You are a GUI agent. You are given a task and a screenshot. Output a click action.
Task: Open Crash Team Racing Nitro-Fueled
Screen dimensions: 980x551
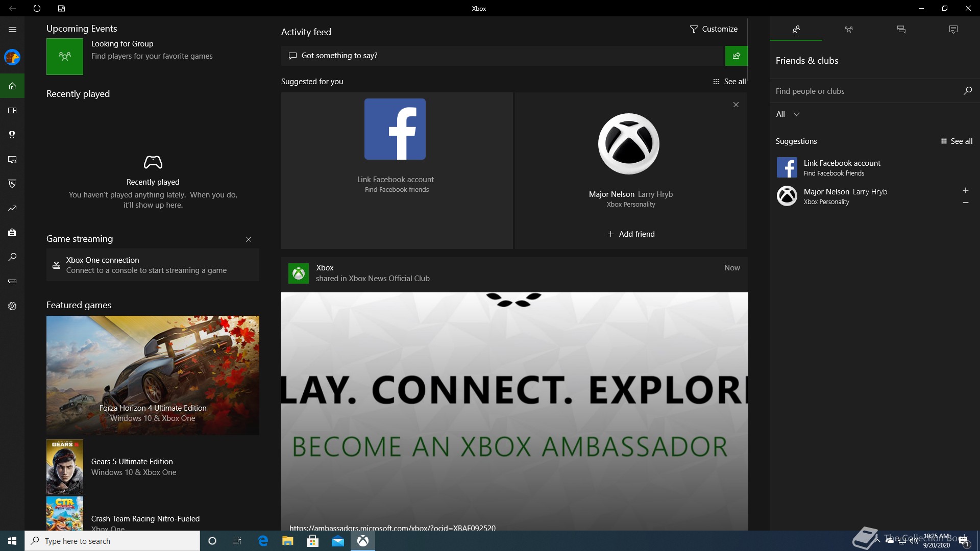point(153,514)
